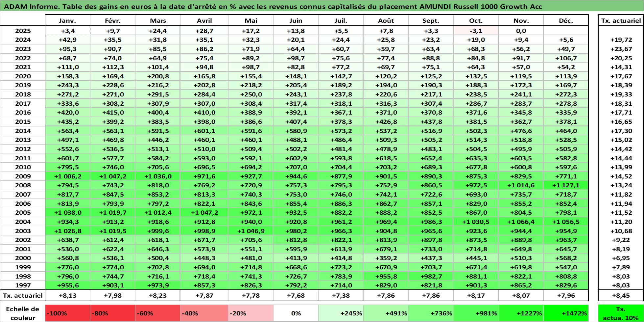This screenshot has height=322, width=644.
Task: Click the -60% color scale swatch
Action: tap(157, 313)
